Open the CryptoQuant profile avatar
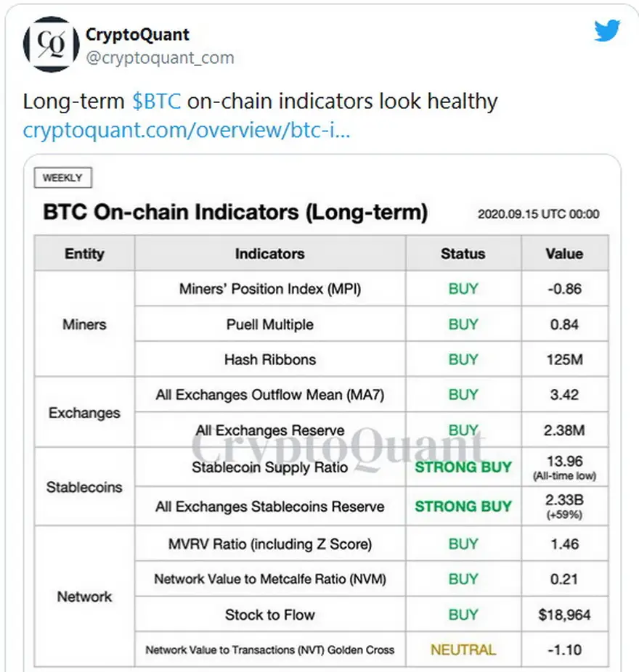The image size is (639, 672). click(51, 44)
